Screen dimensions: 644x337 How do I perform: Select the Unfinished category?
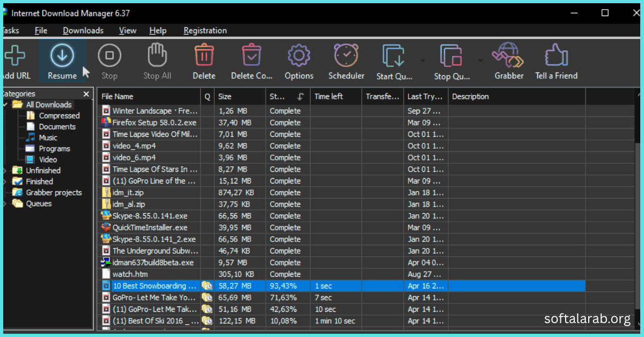tap(43, 170)
